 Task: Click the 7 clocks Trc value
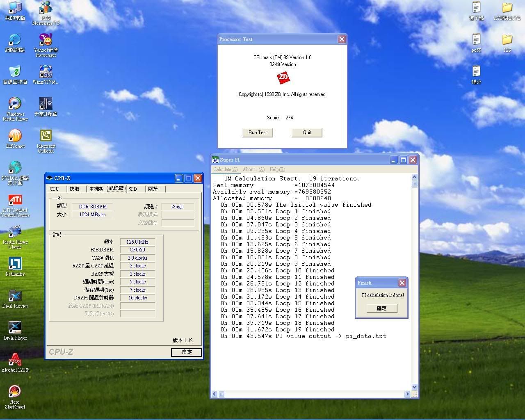(137, 290)
